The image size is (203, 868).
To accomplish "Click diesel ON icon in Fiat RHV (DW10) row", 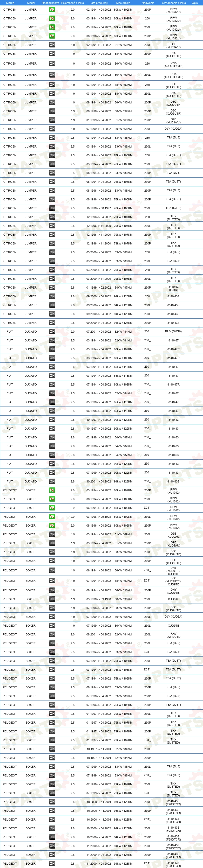I will coord(52,332).
